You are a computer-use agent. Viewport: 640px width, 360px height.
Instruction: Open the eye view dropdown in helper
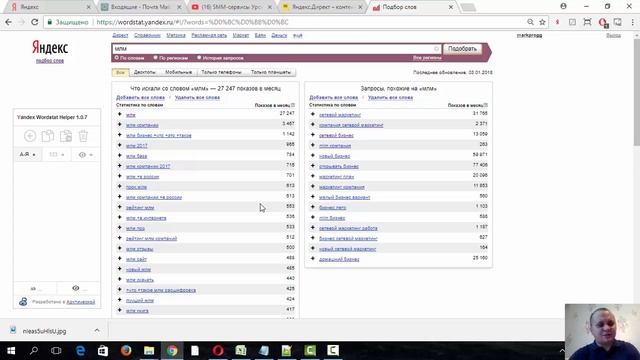coord(85,155)
